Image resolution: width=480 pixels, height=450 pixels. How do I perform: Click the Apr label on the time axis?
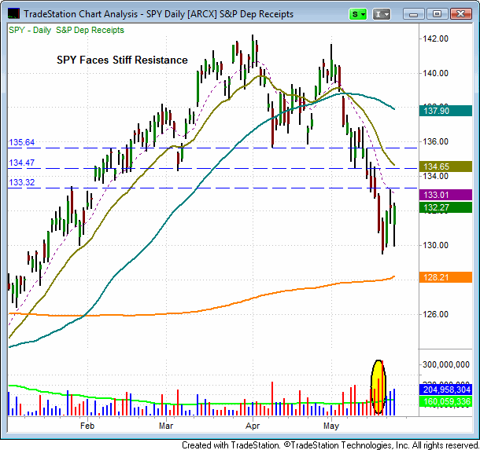[x=253, y=426]
